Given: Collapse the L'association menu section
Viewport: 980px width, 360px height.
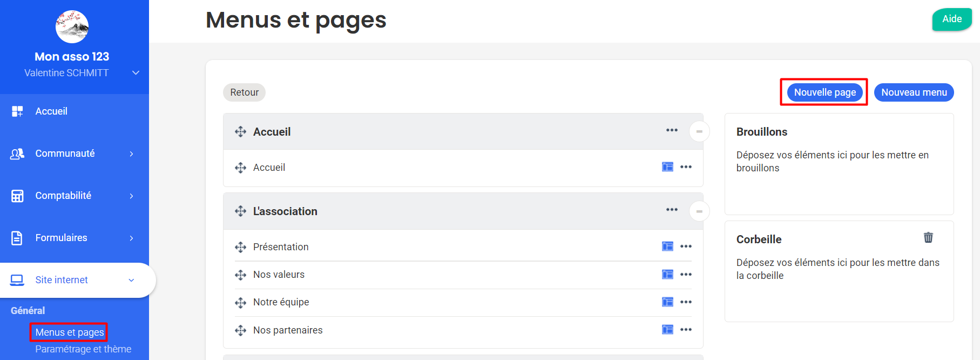Looking at the screenshot, I should [699, 211].
